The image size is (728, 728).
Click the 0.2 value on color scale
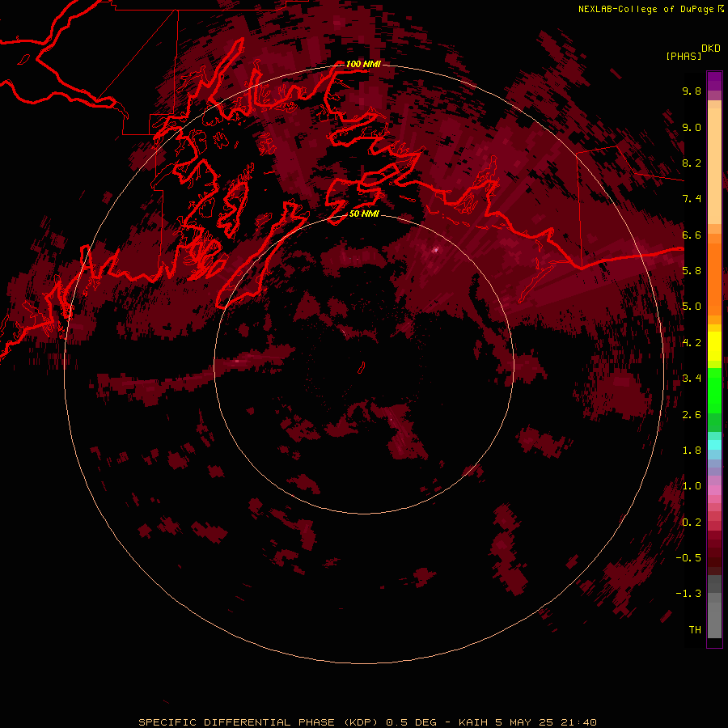pos(692,523)
